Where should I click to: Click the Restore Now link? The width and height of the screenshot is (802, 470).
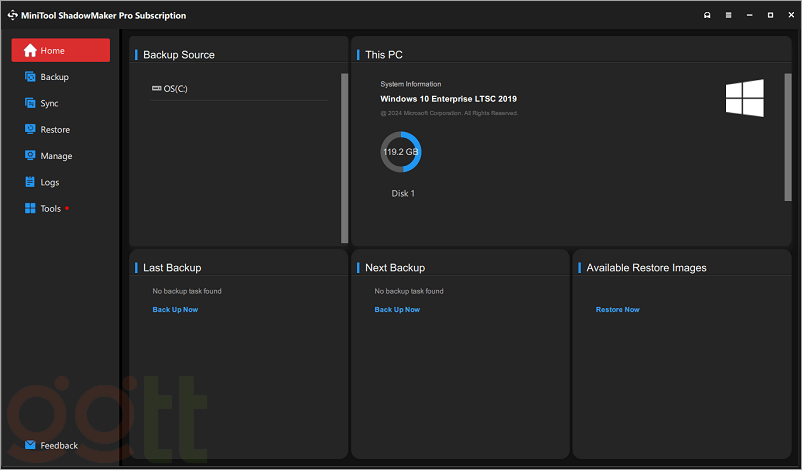tap(617, 310)
